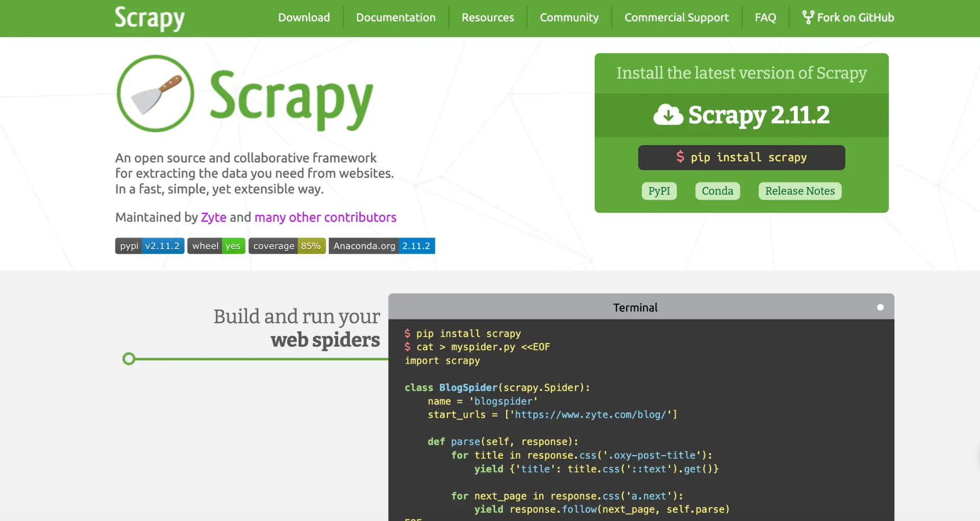Open the Download menu item
The height and width of the screenshot is (521, 980).
[x=304, y=17]
